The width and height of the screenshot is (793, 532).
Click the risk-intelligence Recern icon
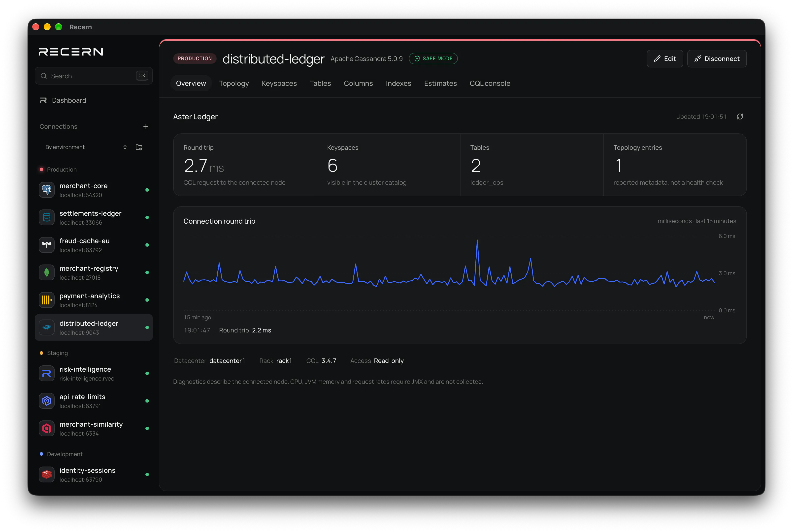pos(47,373)
